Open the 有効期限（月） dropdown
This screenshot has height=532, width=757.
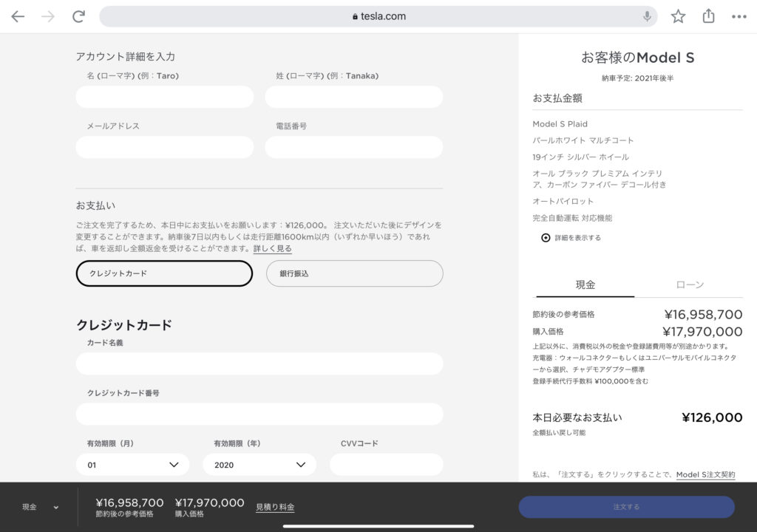point(133,465)
